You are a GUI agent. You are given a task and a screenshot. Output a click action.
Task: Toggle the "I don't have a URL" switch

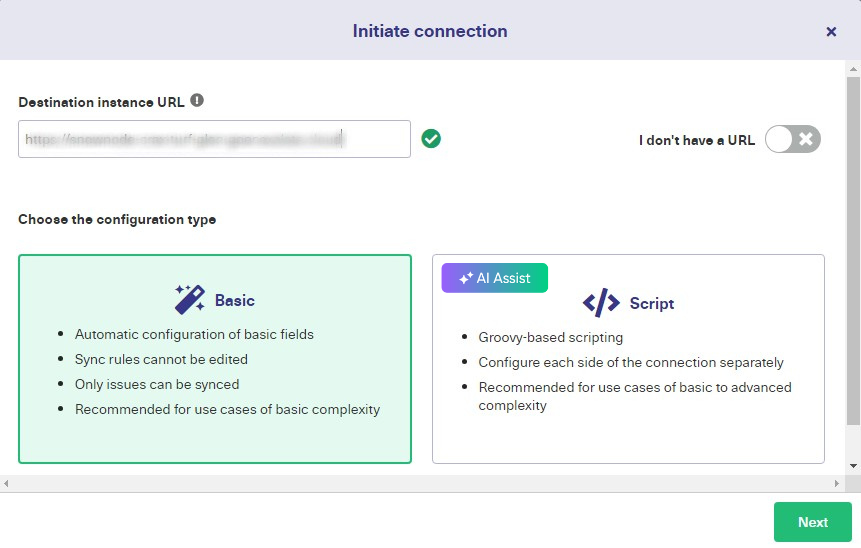coord(793,139)
